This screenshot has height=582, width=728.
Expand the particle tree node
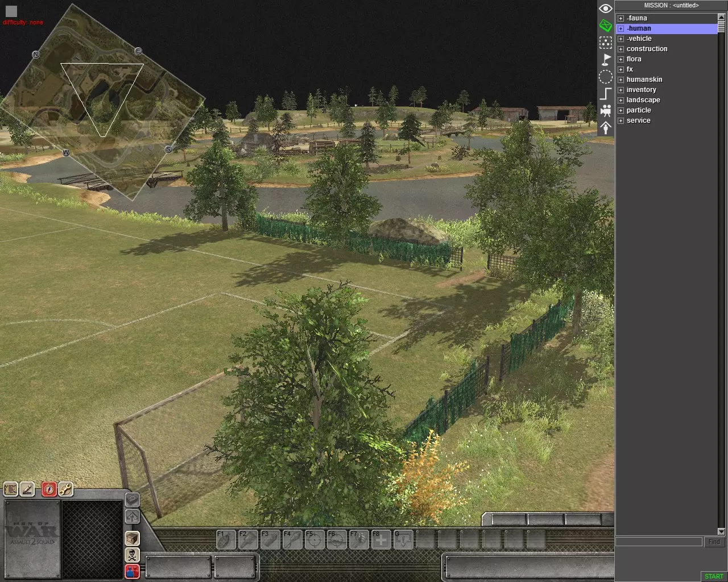621,110
